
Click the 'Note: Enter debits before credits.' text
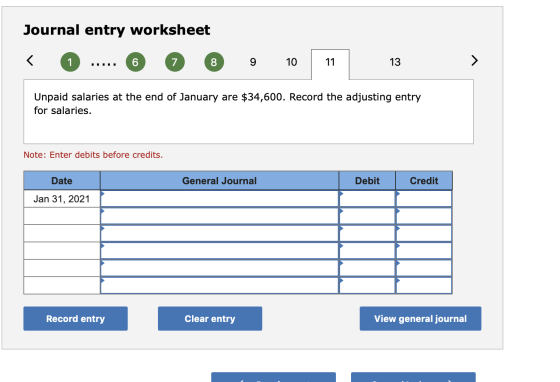[x=93, y=155]
